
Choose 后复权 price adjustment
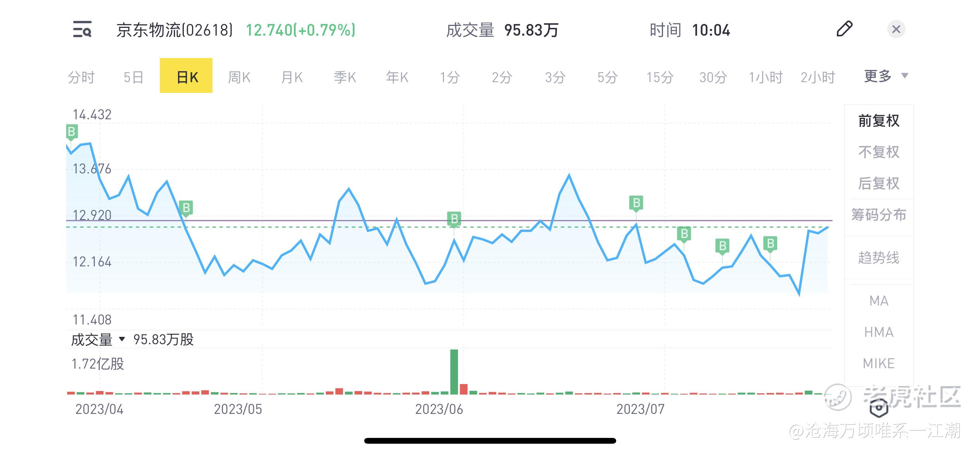click(x=879, y=183)
